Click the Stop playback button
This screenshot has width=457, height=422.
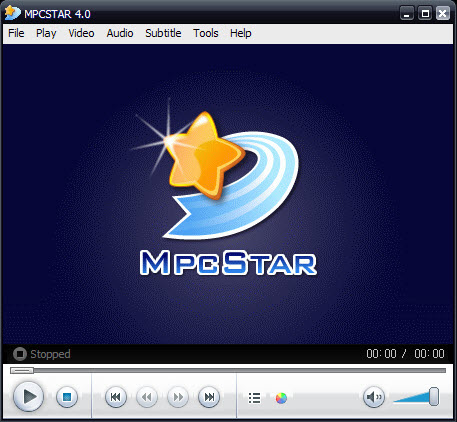tap(67, 397)
